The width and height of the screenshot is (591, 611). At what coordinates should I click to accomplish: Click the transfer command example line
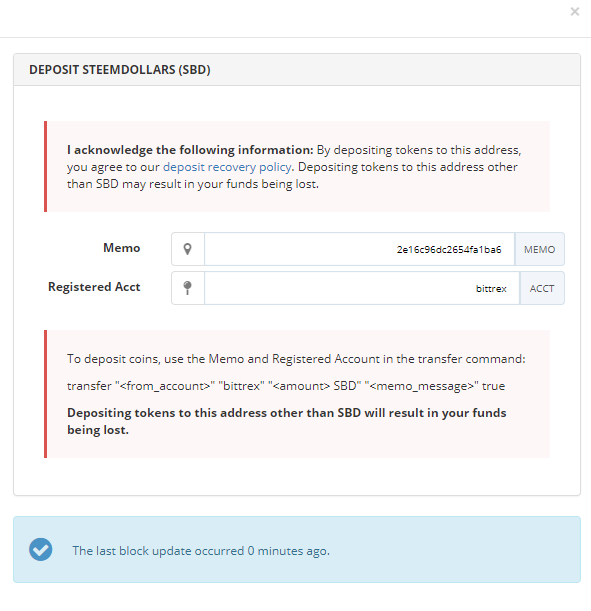(x=286, y=386)
